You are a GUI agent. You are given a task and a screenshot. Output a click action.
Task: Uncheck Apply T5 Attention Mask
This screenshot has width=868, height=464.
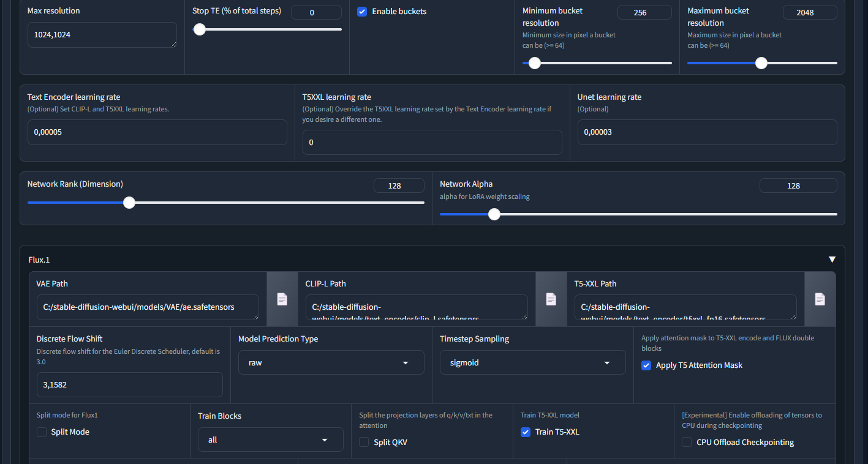(646, 365)
